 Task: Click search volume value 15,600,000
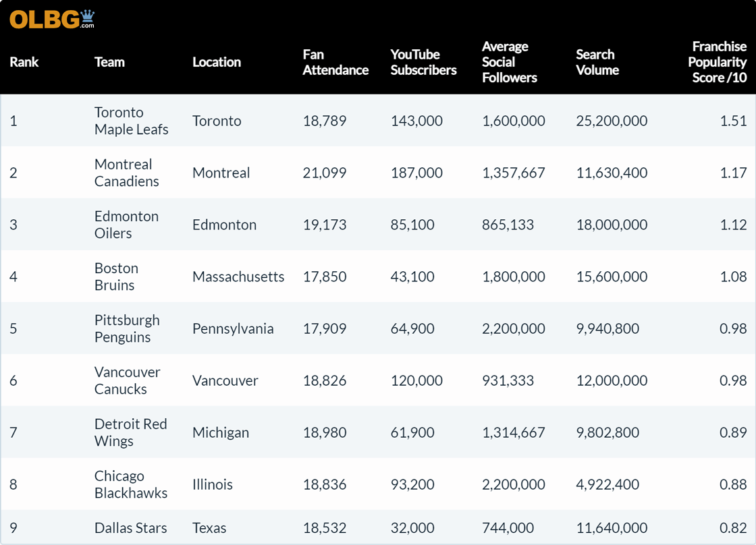(612, 277)
